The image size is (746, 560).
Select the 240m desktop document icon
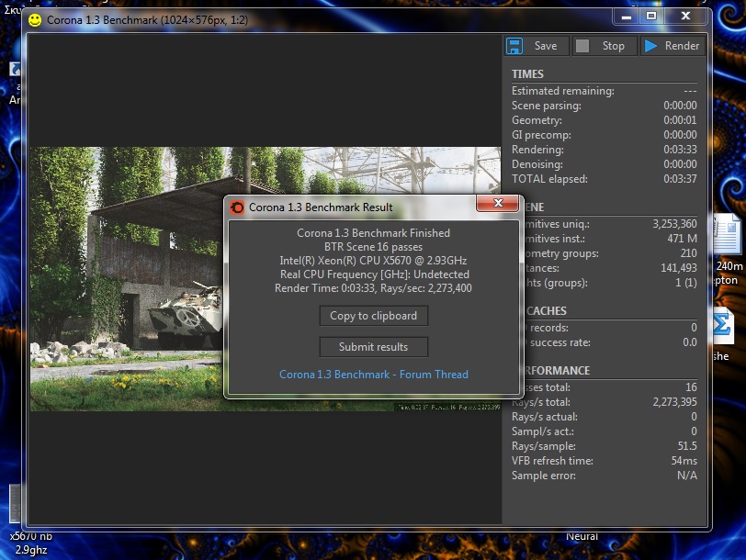click(728, 250)
